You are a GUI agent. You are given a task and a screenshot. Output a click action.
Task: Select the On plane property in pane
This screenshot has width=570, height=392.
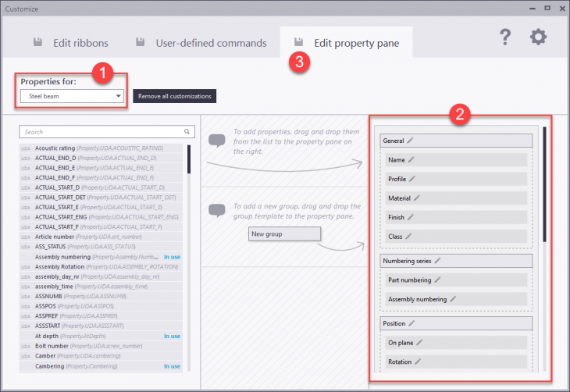coord(456,343)
